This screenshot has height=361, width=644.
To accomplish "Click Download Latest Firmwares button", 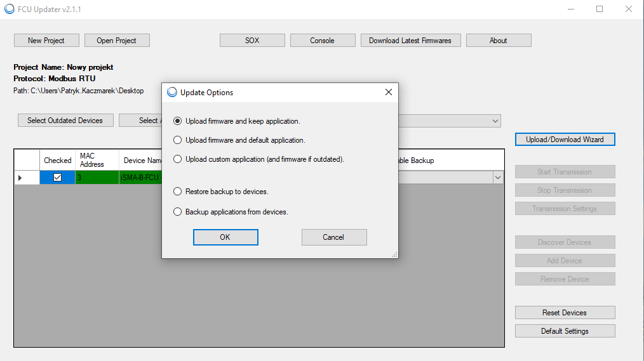I will tap(410, 40).
